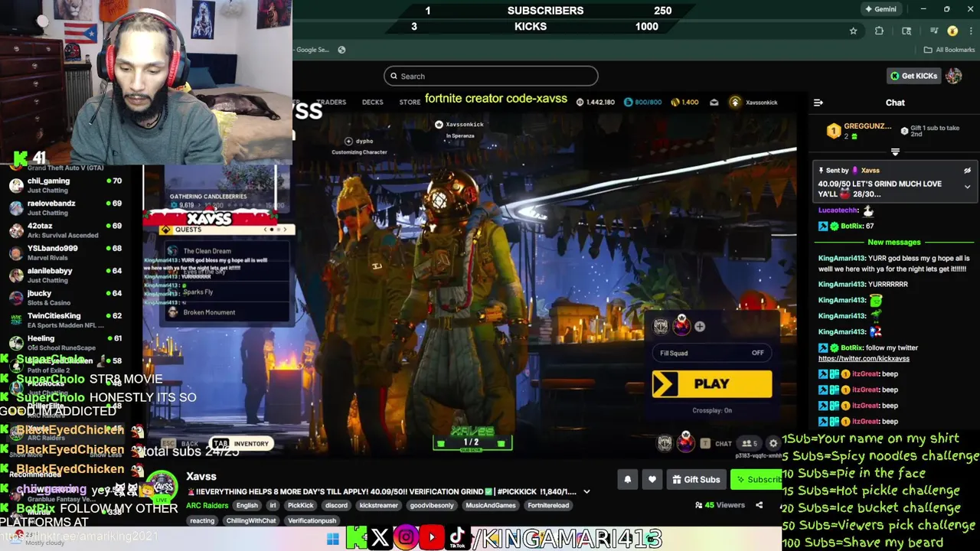Open the browser extensions puzzle icon

879,31
